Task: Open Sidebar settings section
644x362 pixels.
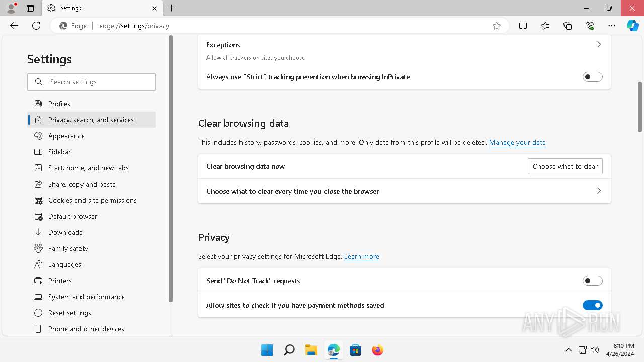Action: coord(92,152)
